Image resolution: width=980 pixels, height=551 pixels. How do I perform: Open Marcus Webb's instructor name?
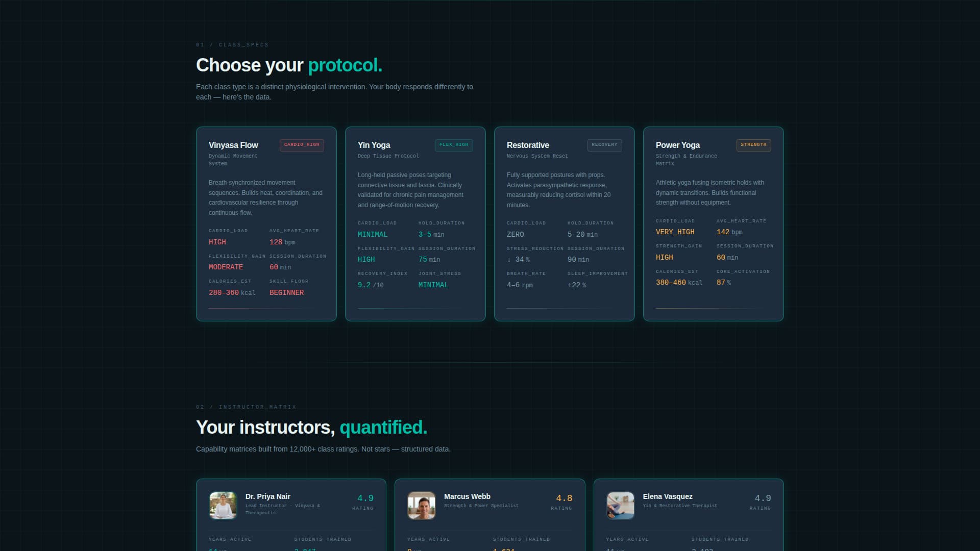pos(467,496)
